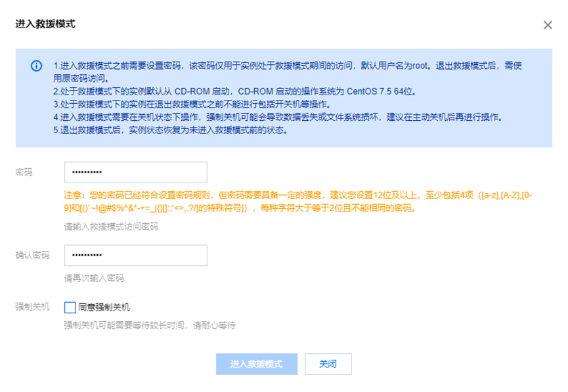Screen dimensions: 568x392
Task: Close the dialog with the X icon
Action: coord(548,25)
